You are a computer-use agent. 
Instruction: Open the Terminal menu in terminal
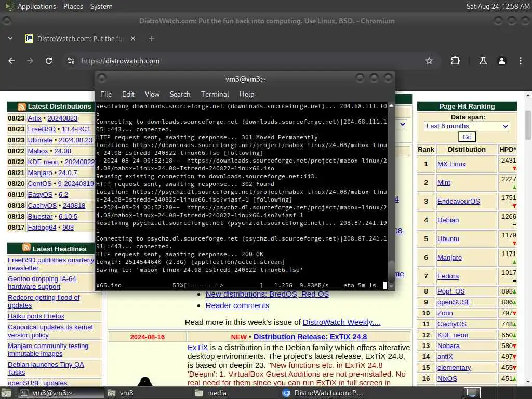click(215, 95)
